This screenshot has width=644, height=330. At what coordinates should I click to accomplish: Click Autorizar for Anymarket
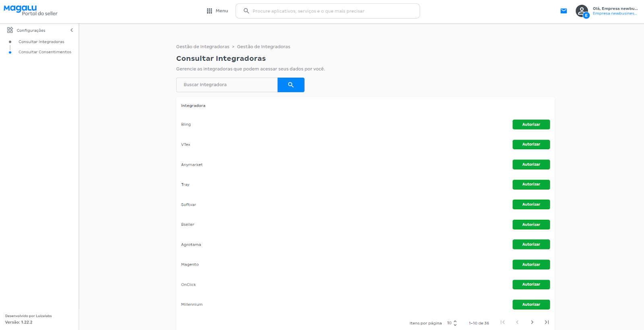(531, 165)
